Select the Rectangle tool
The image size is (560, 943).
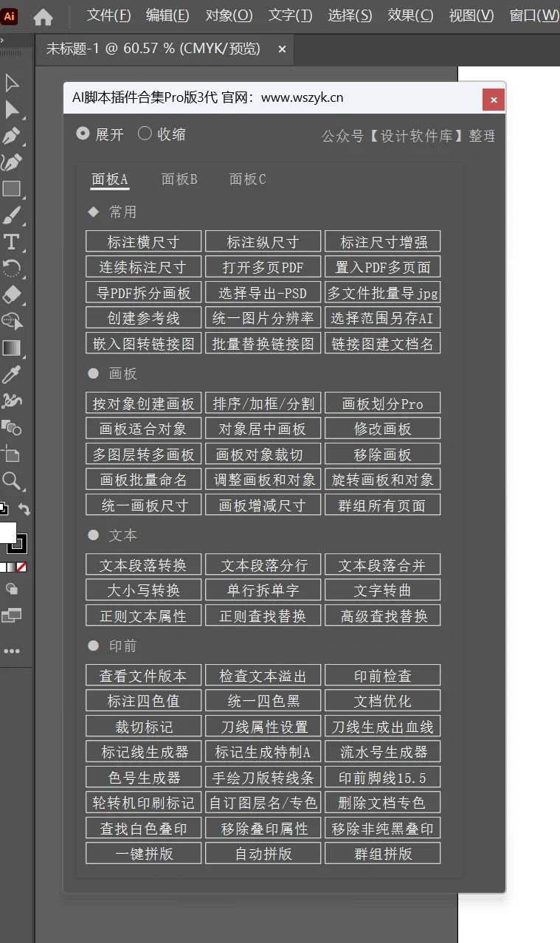click(12, 189)
